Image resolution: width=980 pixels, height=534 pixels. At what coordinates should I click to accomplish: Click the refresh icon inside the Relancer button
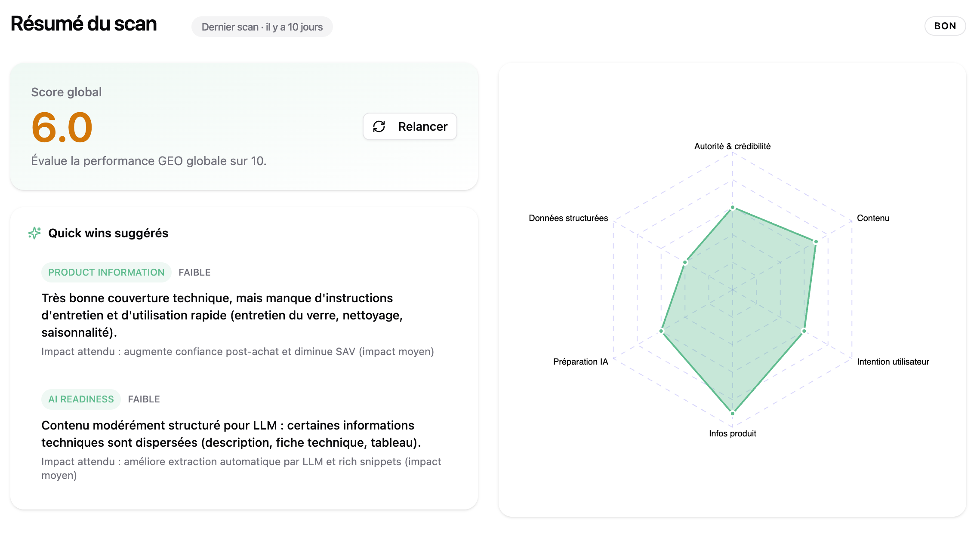(x=379, y=126)
